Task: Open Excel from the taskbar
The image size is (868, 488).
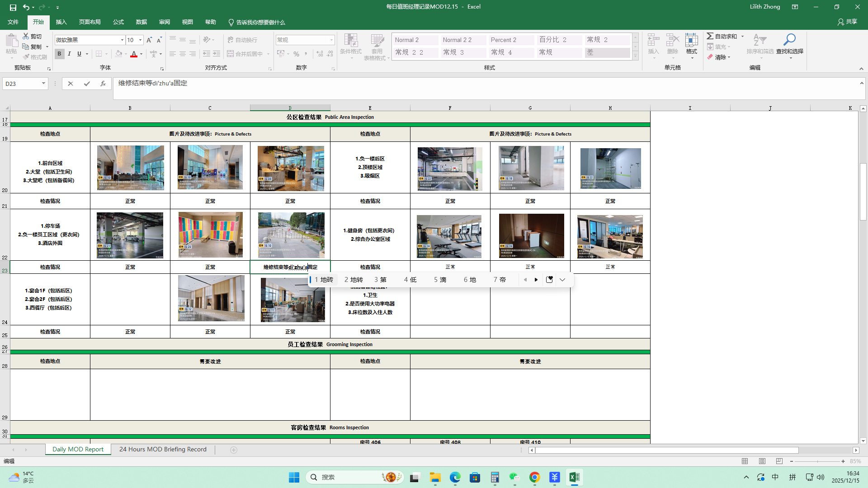Action: 574,477
